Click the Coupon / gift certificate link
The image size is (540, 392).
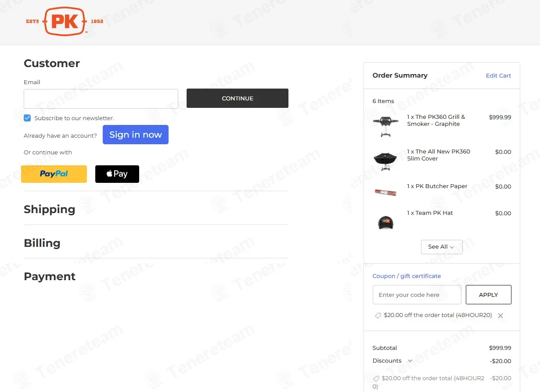[x=407, y=276]
